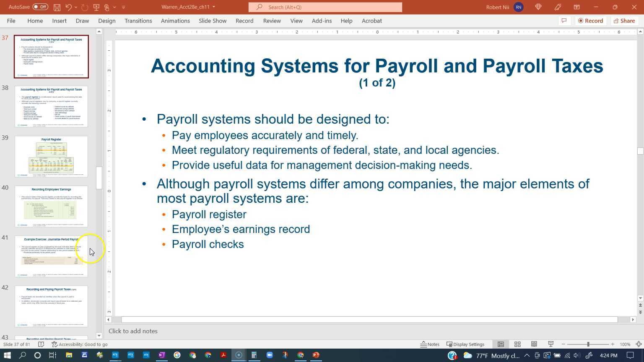Click the Save icon in Quick Access Toolbar
The height and width of the screenshot is (362, 644).
(x=57, y=7)
